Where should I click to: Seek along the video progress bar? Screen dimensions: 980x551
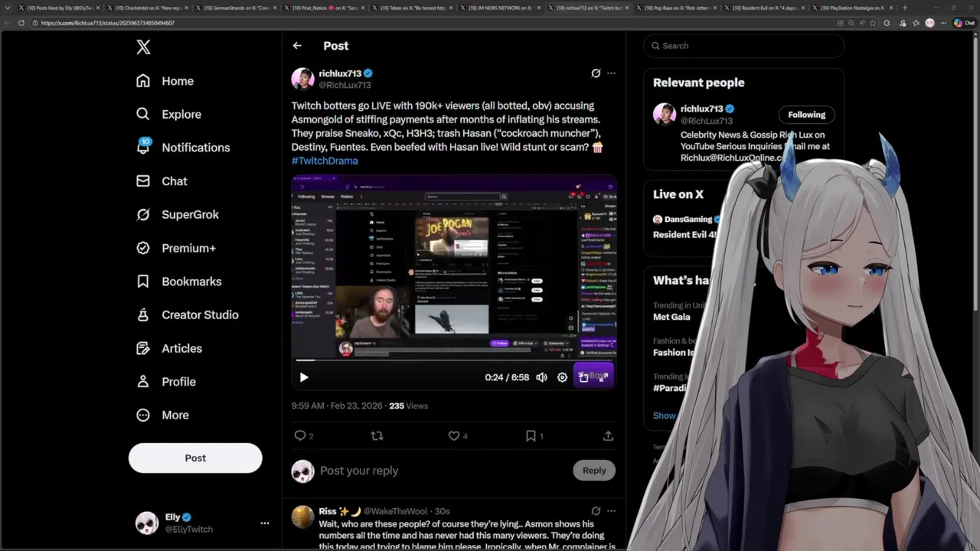coord(454,360)
